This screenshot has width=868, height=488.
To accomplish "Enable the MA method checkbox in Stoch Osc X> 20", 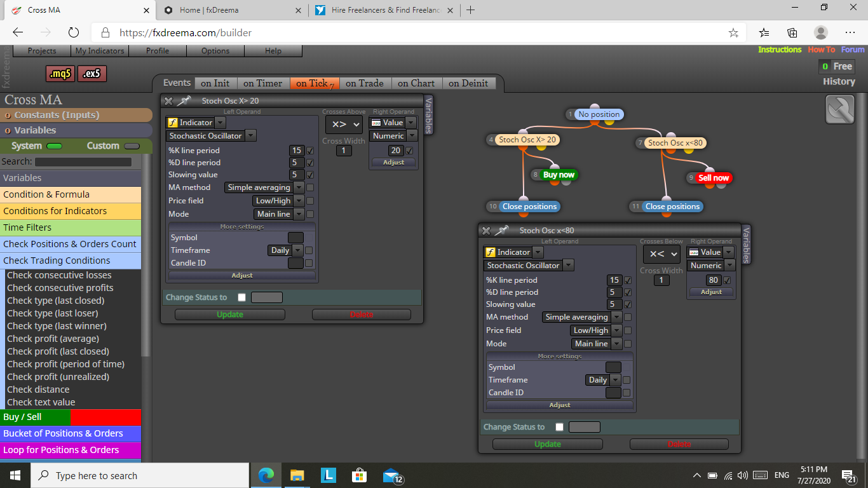I will tap(310, 187).
